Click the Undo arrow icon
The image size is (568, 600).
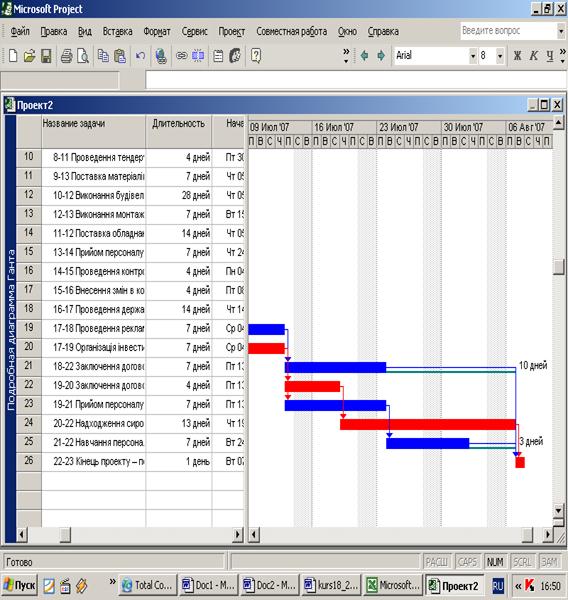pos(140,56)
